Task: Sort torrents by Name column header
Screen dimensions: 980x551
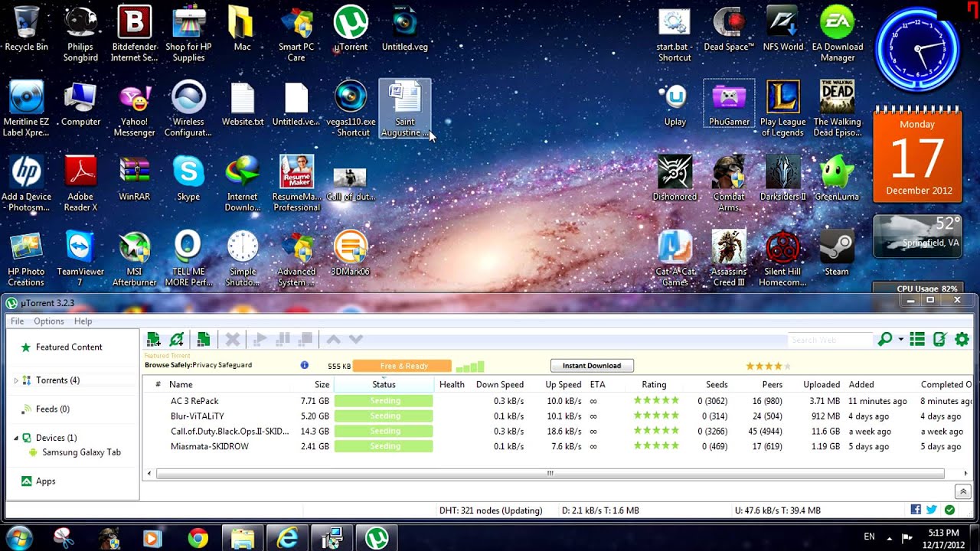Action: coord(181,385)
